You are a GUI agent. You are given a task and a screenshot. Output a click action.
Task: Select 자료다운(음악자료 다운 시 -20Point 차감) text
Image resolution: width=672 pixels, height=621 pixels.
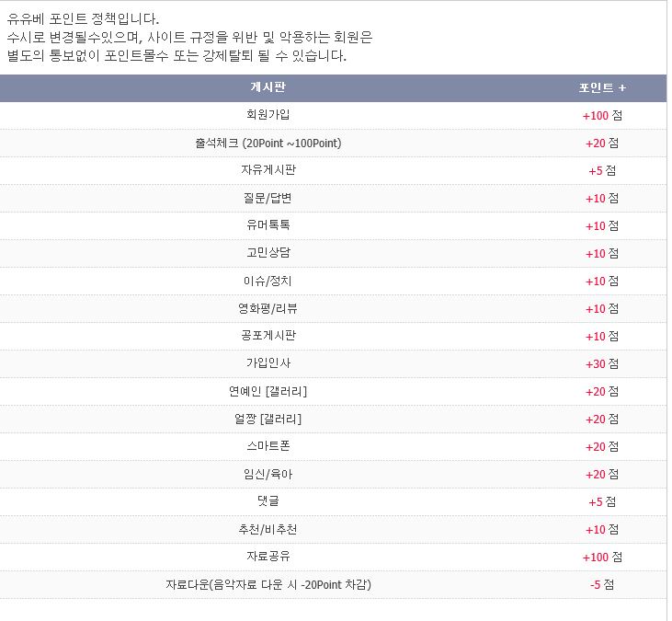(268, 584)
